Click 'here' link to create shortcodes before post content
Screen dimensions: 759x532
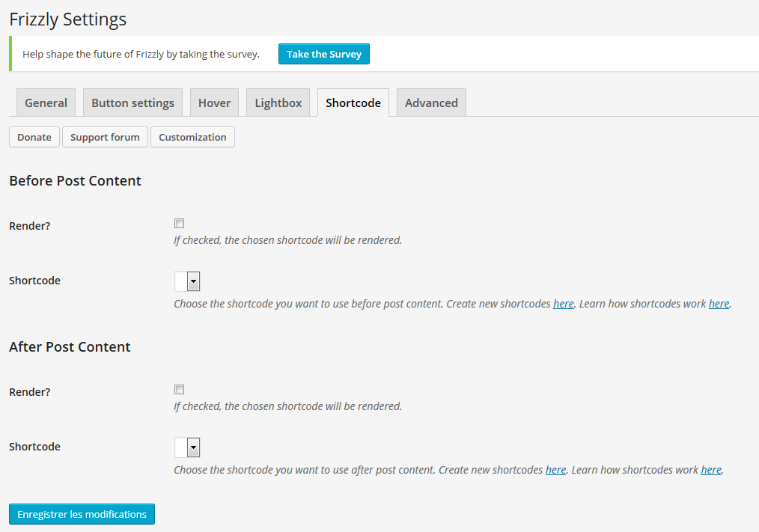pos(564,304)
